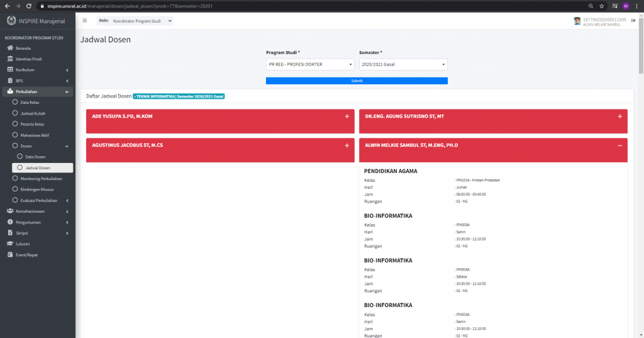Open the Role selector dropdown

coord(142,21)
